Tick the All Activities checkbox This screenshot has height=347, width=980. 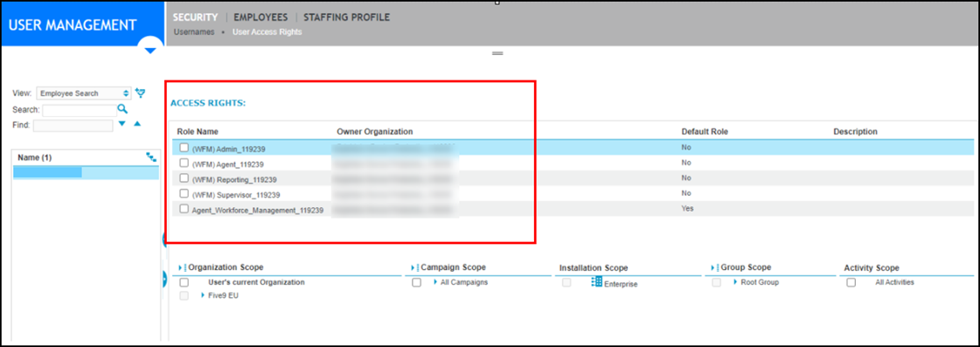pos(851,282)
